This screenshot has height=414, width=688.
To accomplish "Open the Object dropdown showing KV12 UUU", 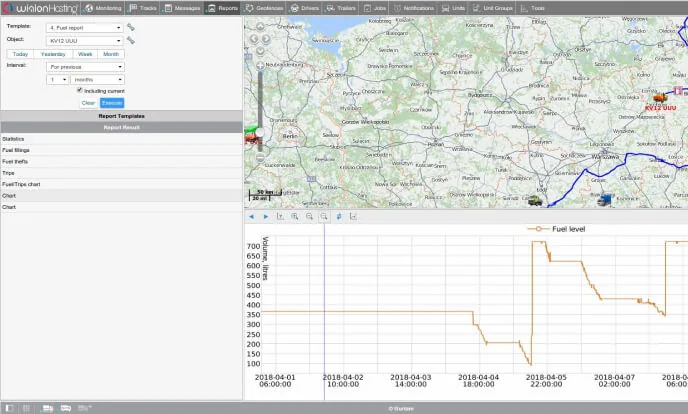I will pyautogui.click(x=85, y=41).
